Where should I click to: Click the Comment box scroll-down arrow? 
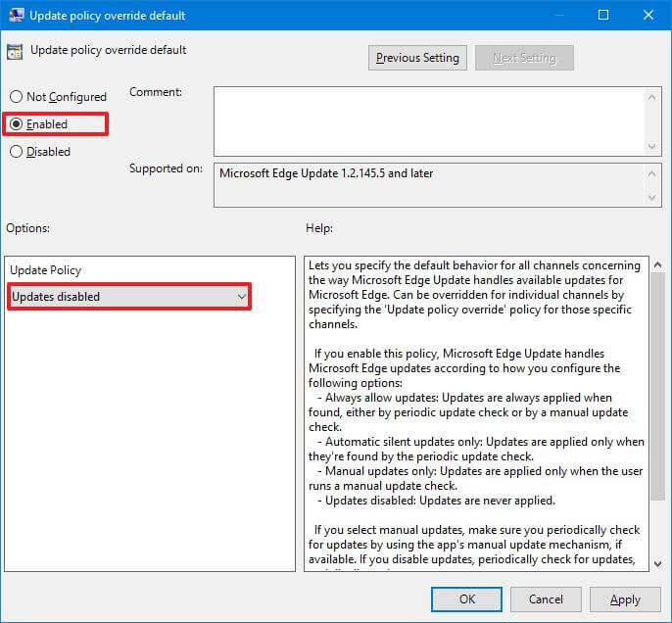[x=651, y=146]
